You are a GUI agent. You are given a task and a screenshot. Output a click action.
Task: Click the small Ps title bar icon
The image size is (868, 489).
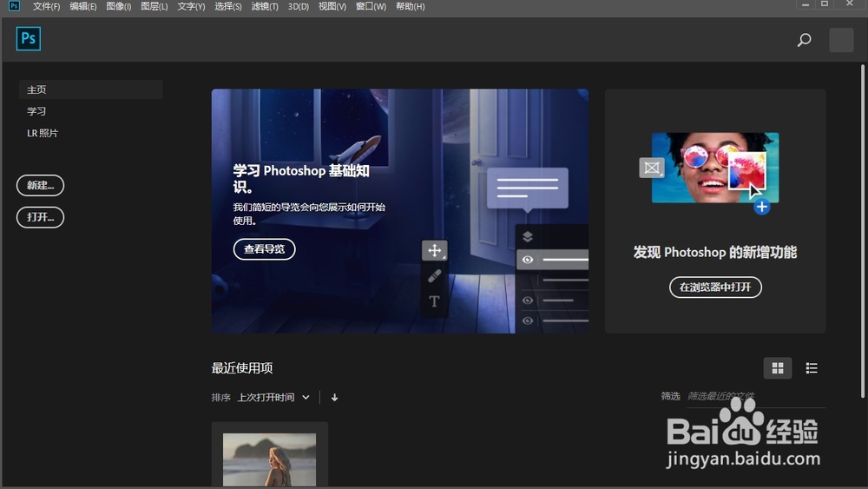pyautogui.click(x=14, y=6)
